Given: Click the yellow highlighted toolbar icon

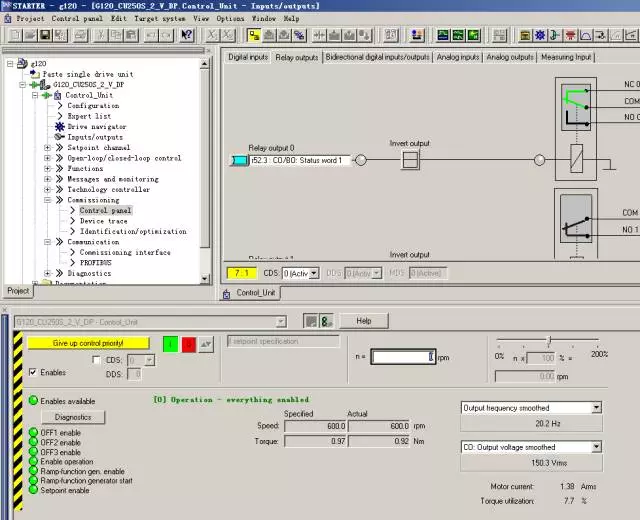Looking at the screenshot, I should pos(255,35).
